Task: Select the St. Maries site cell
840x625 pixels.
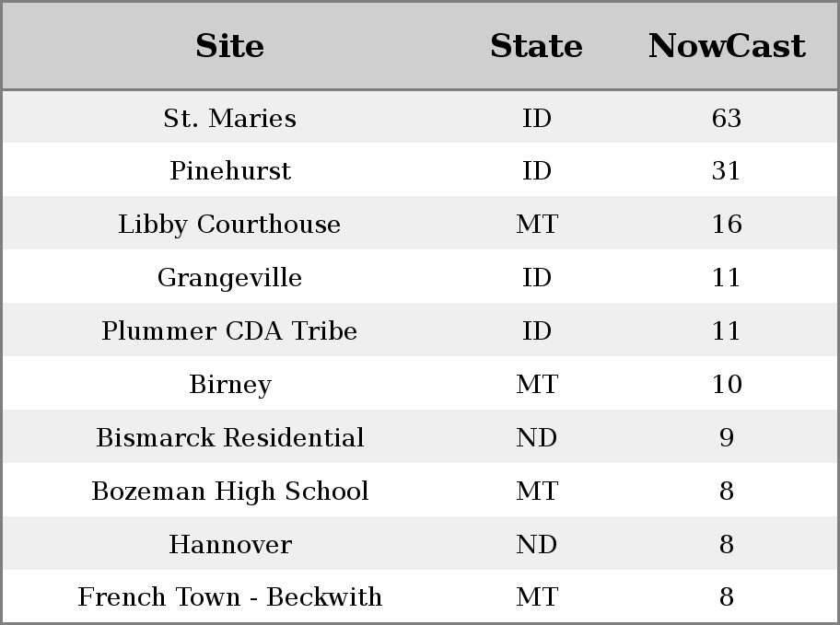Action: 230,118
